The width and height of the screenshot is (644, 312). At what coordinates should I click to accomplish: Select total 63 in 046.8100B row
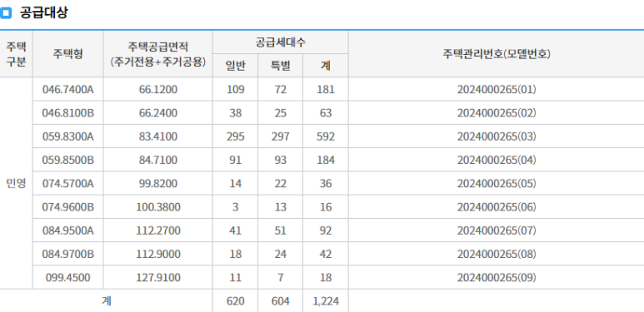326,113
